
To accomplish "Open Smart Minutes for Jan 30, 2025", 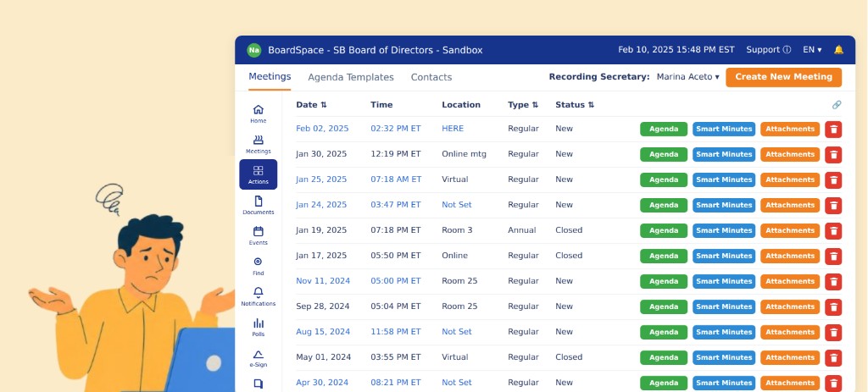I will [724, 154].
